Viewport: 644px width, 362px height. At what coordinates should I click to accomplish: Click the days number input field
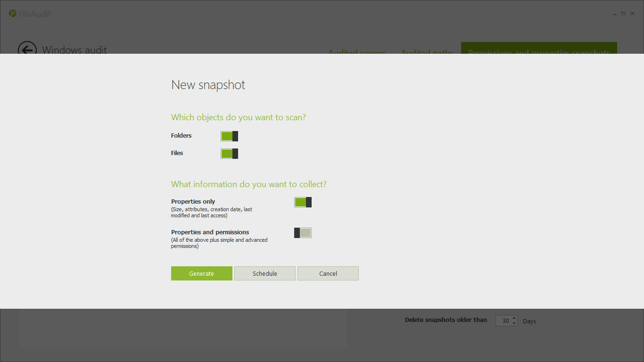click(x=504, y=321)
